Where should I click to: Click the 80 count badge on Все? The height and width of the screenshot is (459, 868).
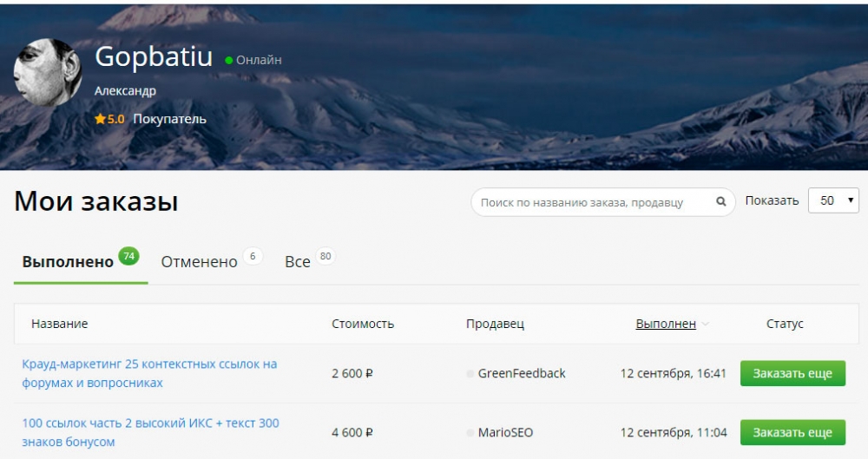[325, 256]
